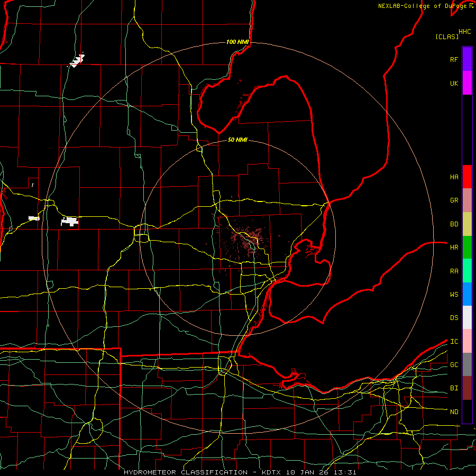Click the '[CLAS]' units label
This screenshot has width=476, height=476.
(447, 36)
